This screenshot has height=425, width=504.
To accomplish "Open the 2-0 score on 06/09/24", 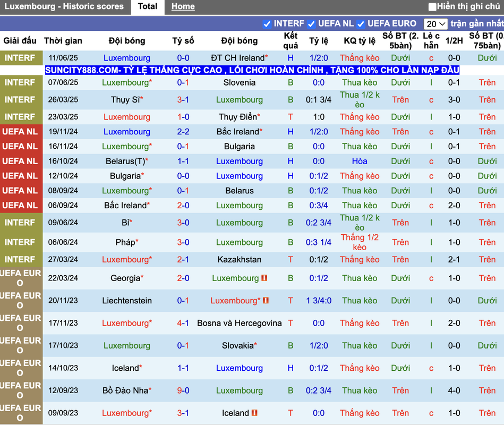I will (183, 206).
